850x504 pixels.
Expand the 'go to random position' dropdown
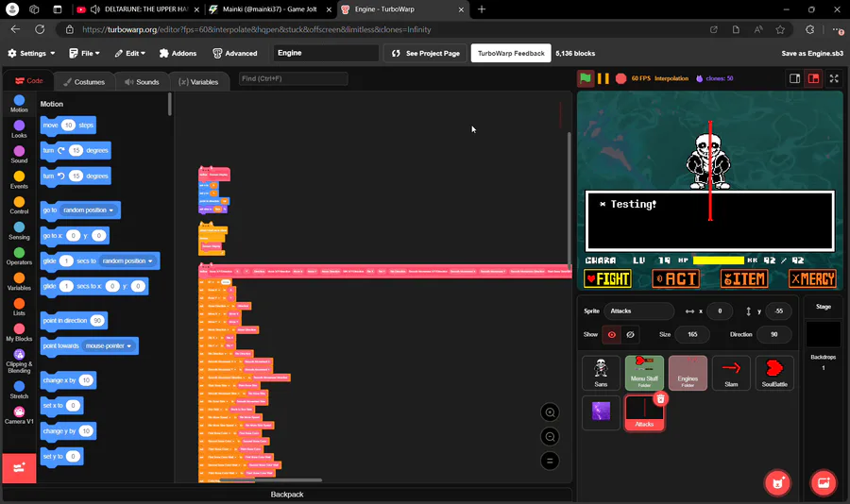coord(89,210)
